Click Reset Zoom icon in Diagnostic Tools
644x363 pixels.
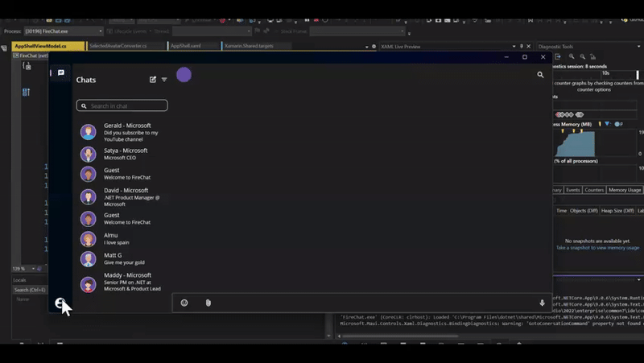tap(592, 56)
